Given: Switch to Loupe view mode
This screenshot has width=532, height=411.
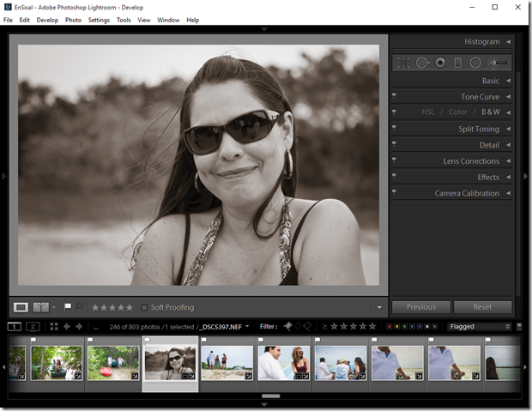Looking at the screenshot, I should pyautogui.click(x=21, y=307).
